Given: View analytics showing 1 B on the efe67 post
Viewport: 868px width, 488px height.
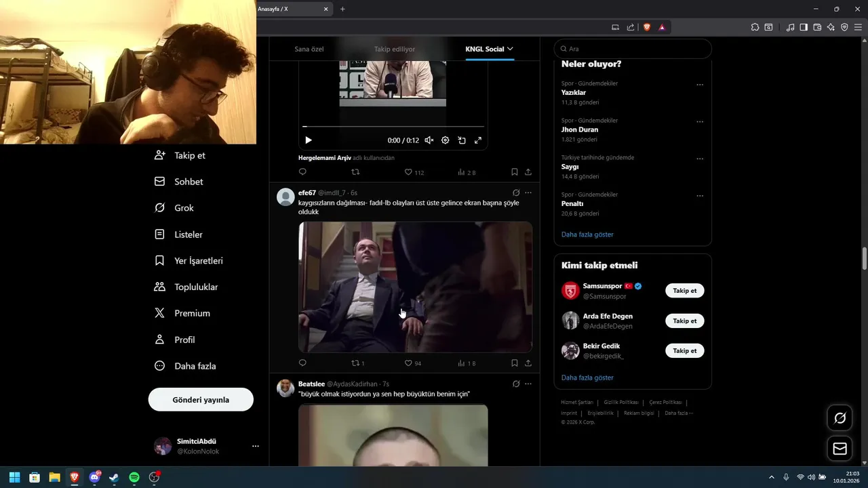Looking at the screenshot, I should click(x=467, y=363).
